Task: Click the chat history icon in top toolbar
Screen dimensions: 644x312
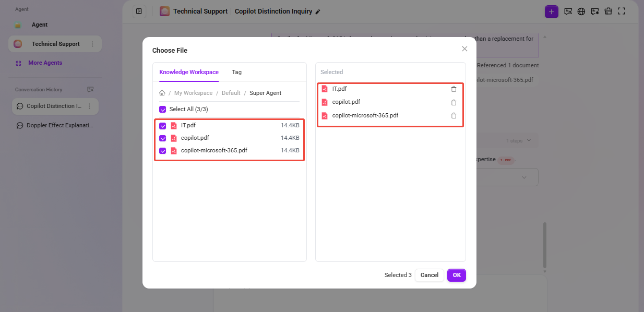Action: 568,11
